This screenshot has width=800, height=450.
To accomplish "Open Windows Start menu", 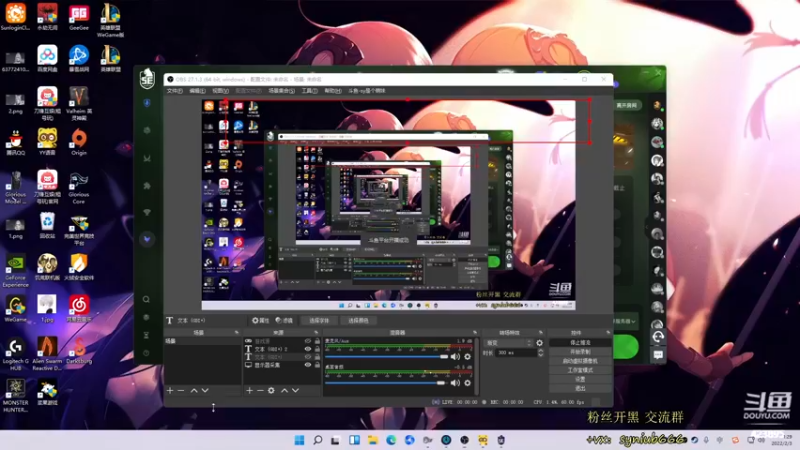I will [x=299, y=440].
